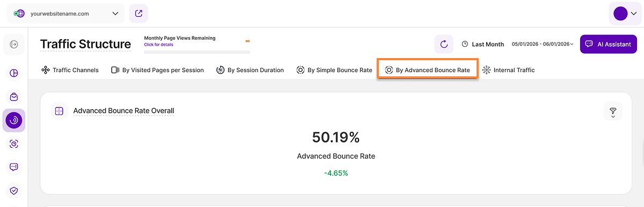This screenshot has height=207, width=644.
Task: Go to the Internal Traffic tab
Action: point(508,70)
